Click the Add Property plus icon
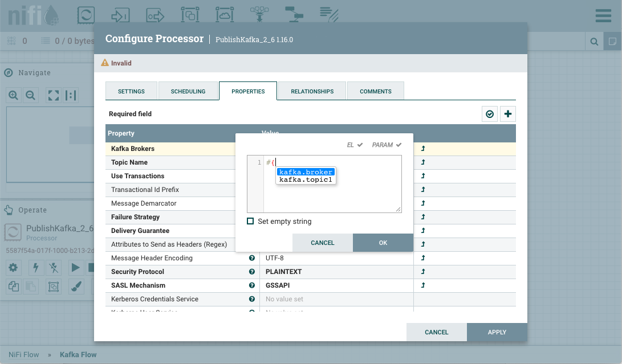622x364 pixels. [508, 114]
